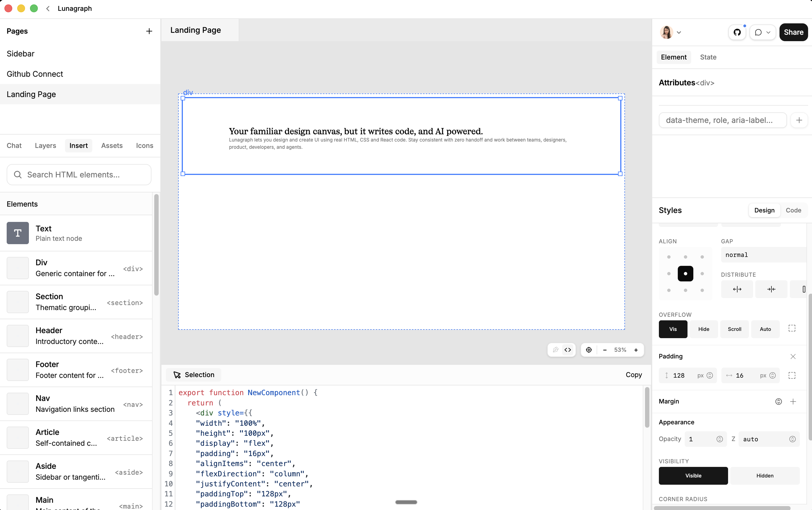Open the comments dropdown chevron
812x510 pixels.
pos(768,32)
